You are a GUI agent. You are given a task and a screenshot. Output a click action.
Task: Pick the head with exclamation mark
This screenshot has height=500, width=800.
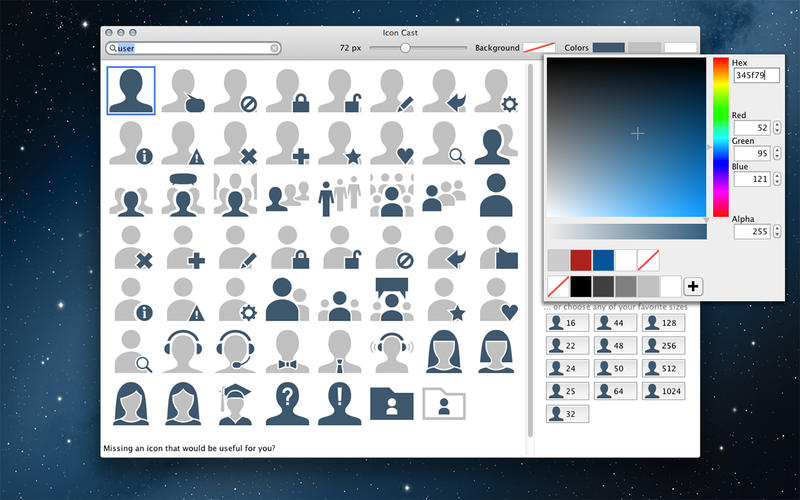[340, 404]
